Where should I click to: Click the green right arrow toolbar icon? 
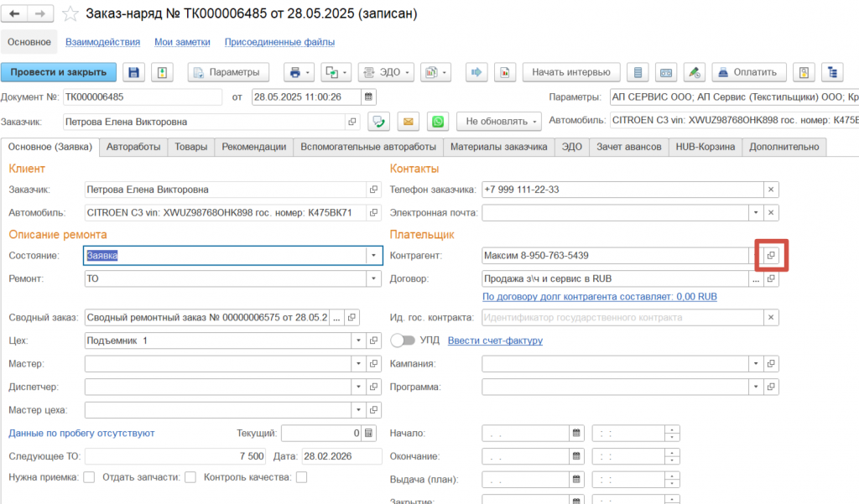click(x=476, y=72)
